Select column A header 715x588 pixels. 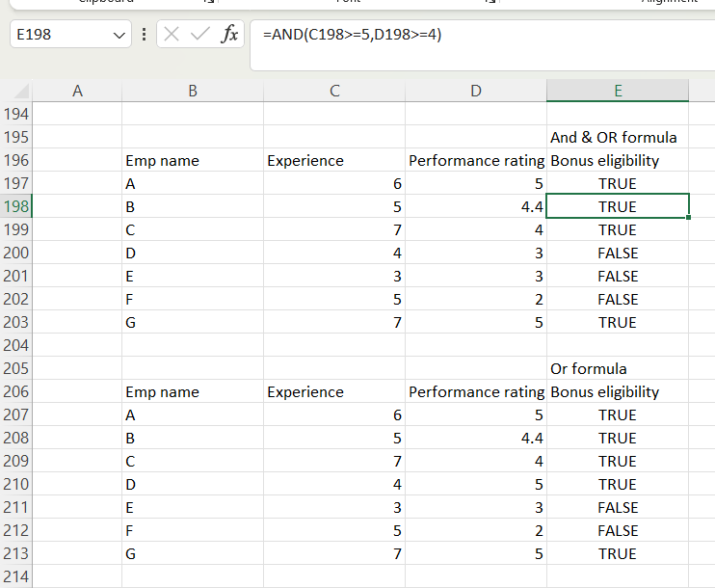tap(77, 92)
